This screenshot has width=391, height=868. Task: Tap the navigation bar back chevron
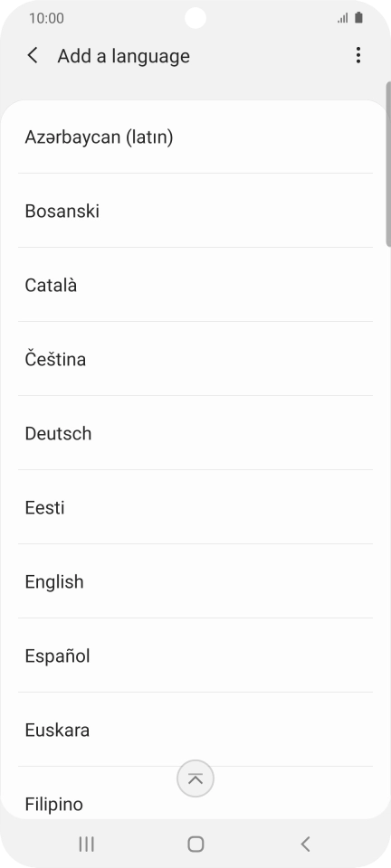coord(305,844)
